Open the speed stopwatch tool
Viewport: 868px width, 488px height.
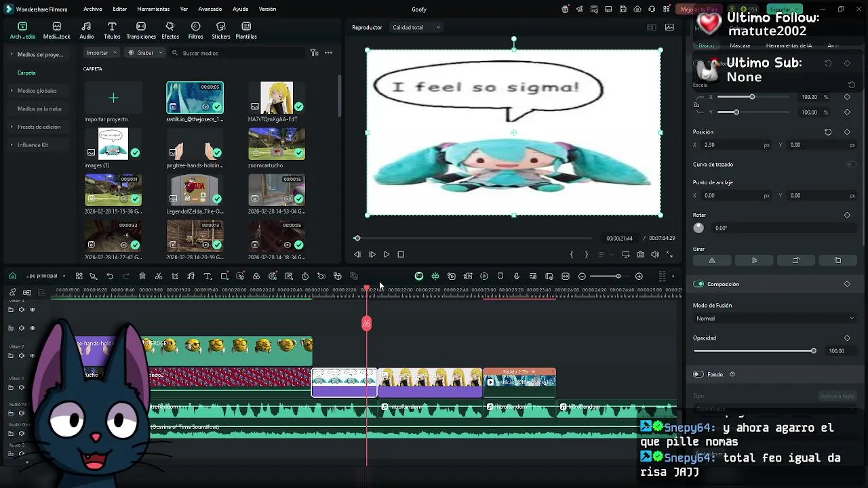click(305, 277)
